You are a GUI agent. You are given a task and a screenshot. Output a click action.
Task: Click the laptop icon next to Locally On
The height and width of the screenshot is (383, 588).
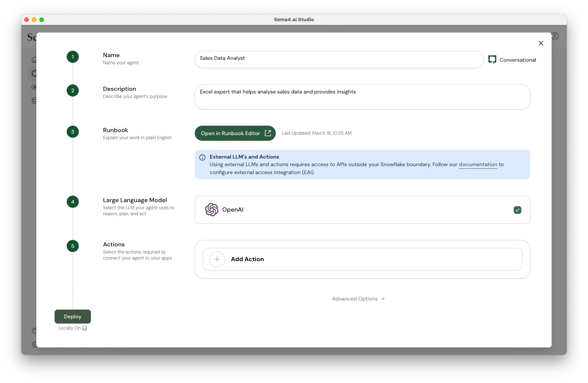point(84,328)
